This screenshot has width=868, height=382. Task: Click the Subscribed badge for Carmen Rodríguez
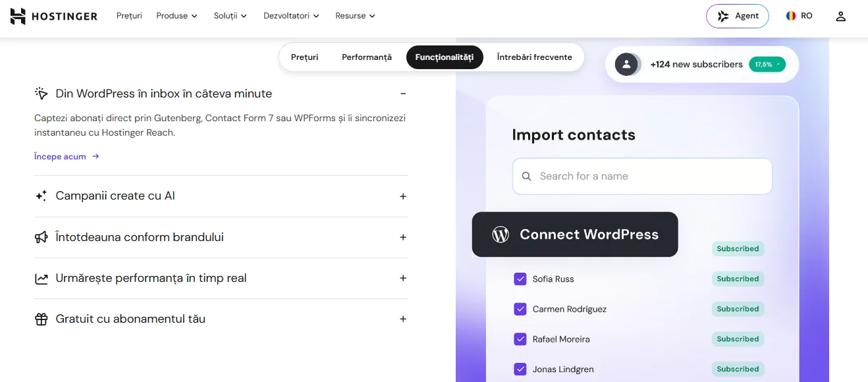pos(738,309)
